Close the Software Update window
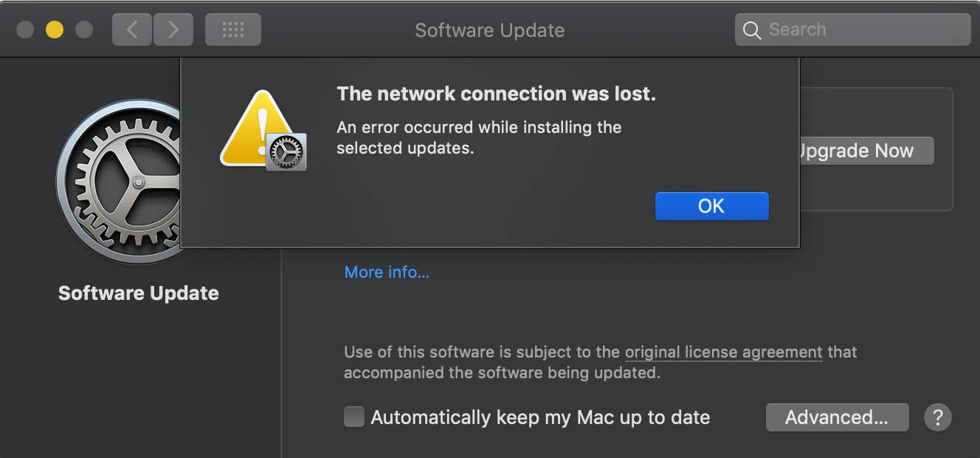 point(25,30)
